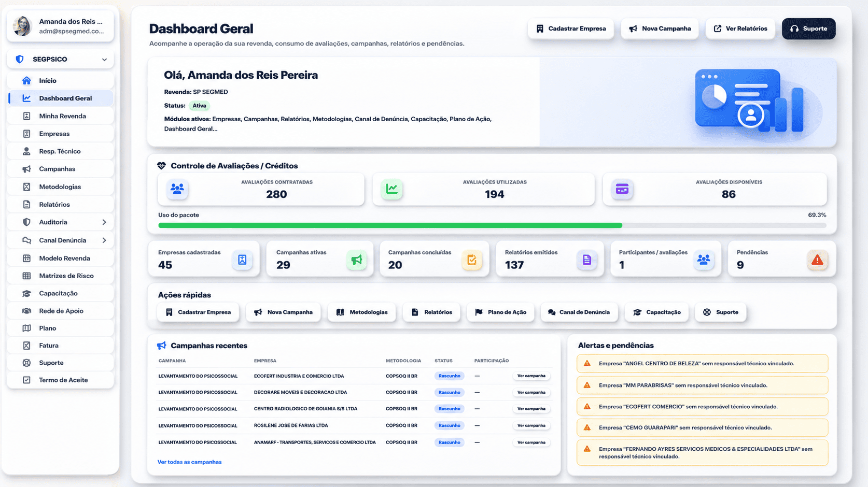Screen dimensions: 868x487
Task: Click Ver campanha for ANAMARF row
Action: [531, 442]
